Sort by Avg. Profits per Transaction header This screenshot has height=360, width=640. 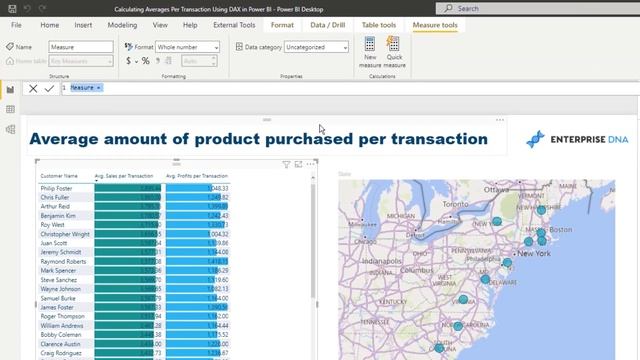197,176
